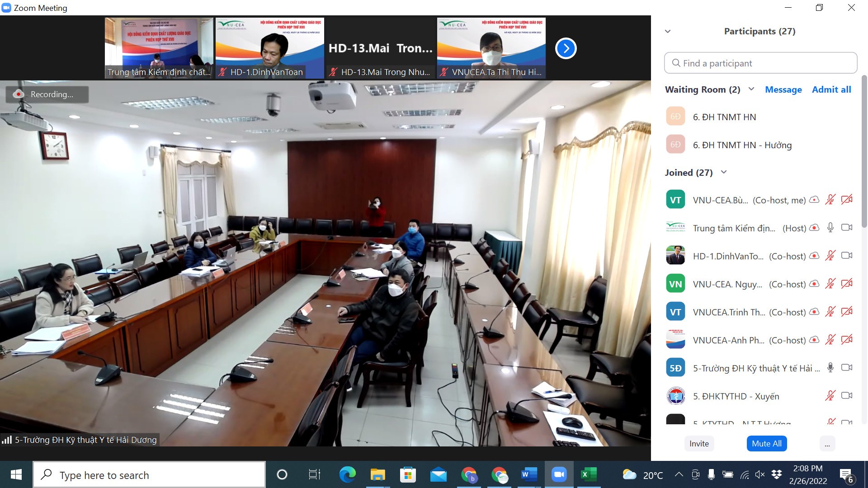Toggle camera for 5-Trường ĐH Kỹ thuật Y tế

pos(846,368)
